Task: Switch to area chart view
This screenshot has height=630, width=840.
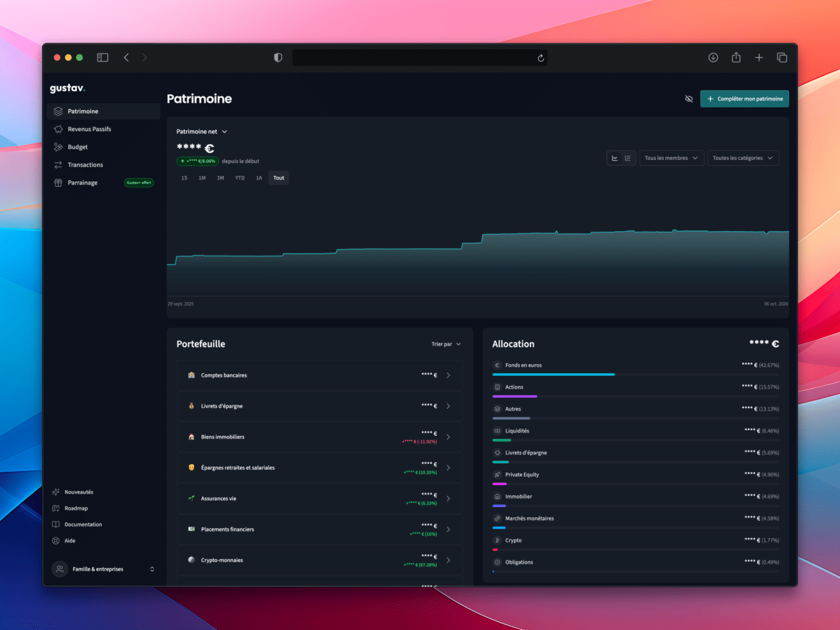Action: coord(615,158)
